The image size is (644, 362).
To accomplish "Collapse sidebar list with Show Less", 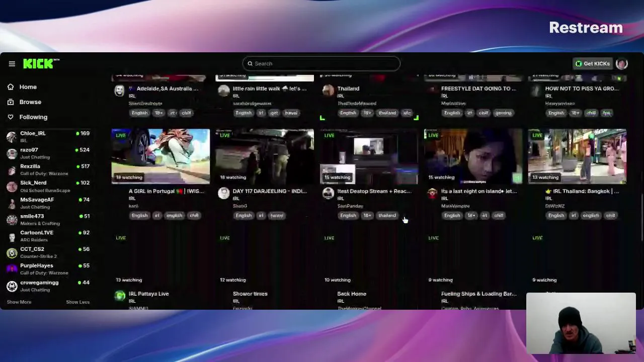I will (77, 302).
